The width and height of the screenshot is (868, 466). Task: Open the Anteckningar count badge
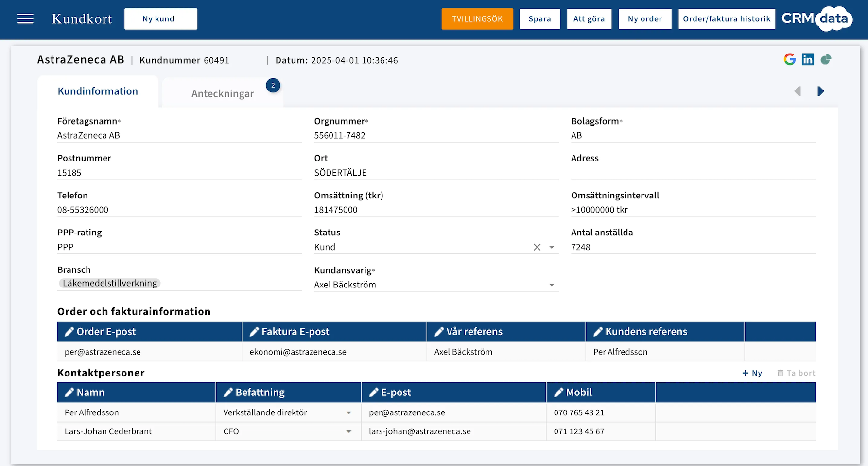click(273, 86)
